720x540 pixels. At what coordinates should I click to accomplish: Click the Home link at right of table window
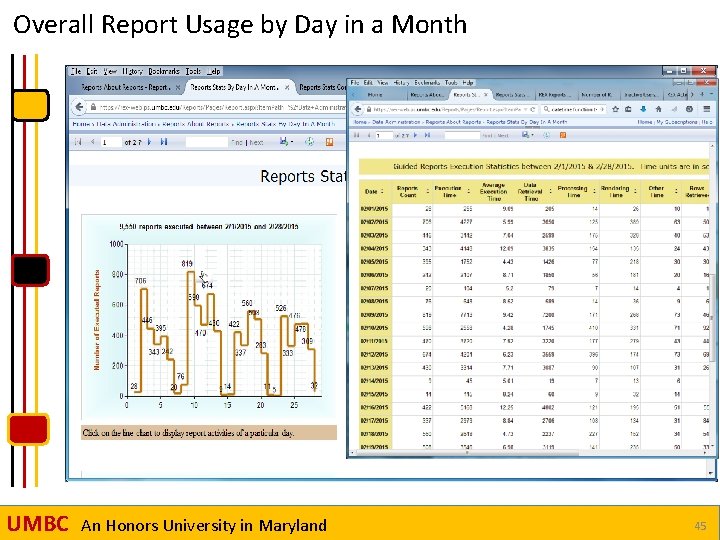[645, 122]
